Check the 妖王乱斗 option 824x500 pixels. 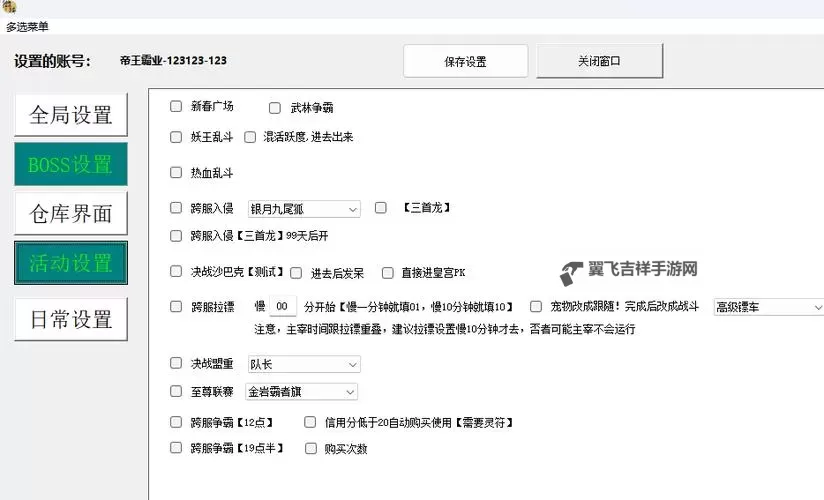click(x=176, y=137)
